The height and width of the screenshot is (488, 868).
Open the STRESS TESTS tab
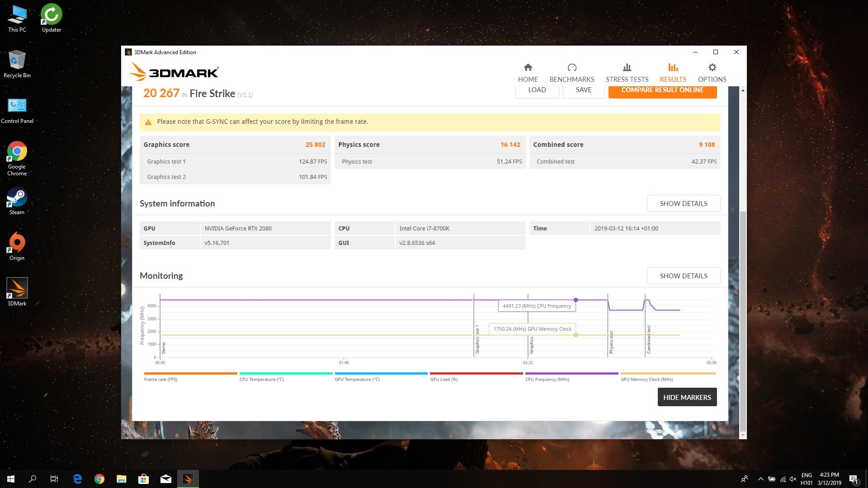627,73
